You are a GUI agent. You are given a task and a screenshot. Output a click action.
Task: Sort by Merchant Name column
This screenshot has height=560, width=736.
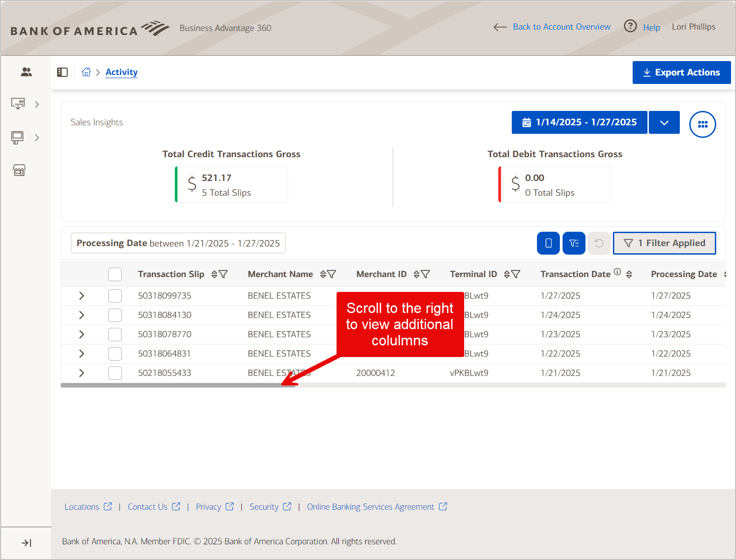323,274
